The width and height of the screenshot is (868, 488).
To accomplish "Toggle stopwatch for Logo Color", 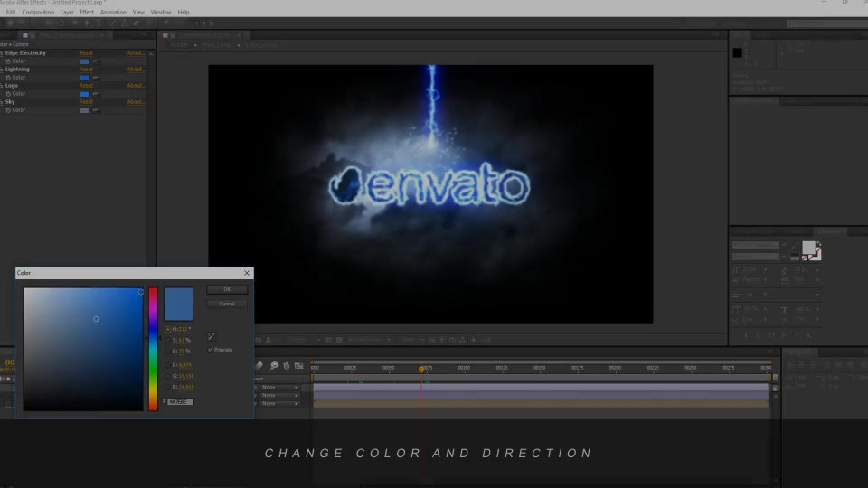I will [x=8, y=94].
